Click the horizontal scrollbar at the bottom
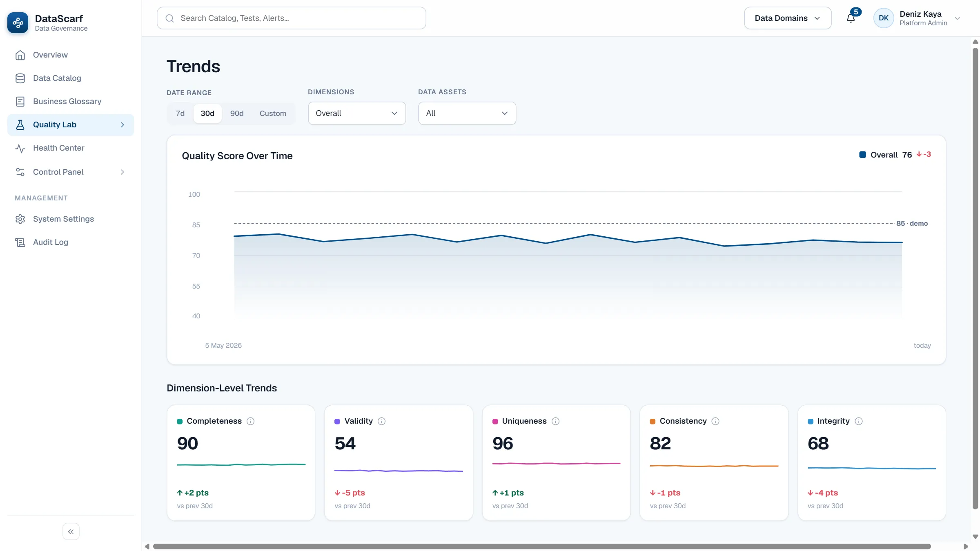The height and width of the screenshot is (551, 980). click(x=542, y=547)
